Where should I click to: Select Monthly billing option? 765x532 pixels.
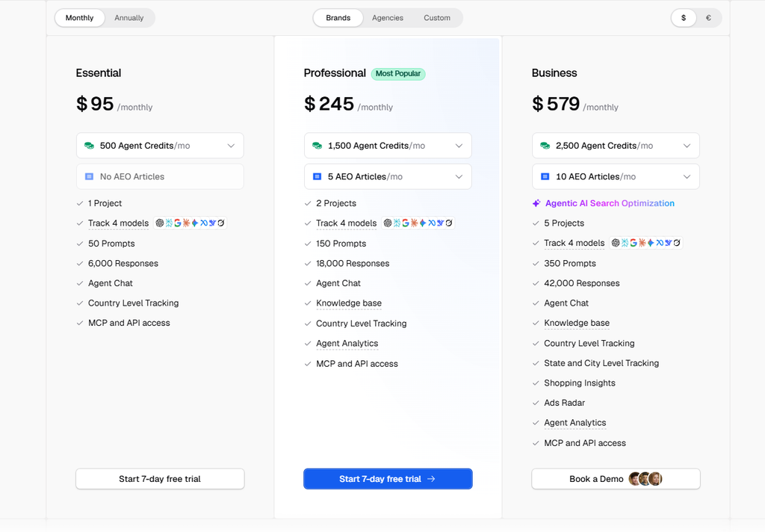point(79,18)
